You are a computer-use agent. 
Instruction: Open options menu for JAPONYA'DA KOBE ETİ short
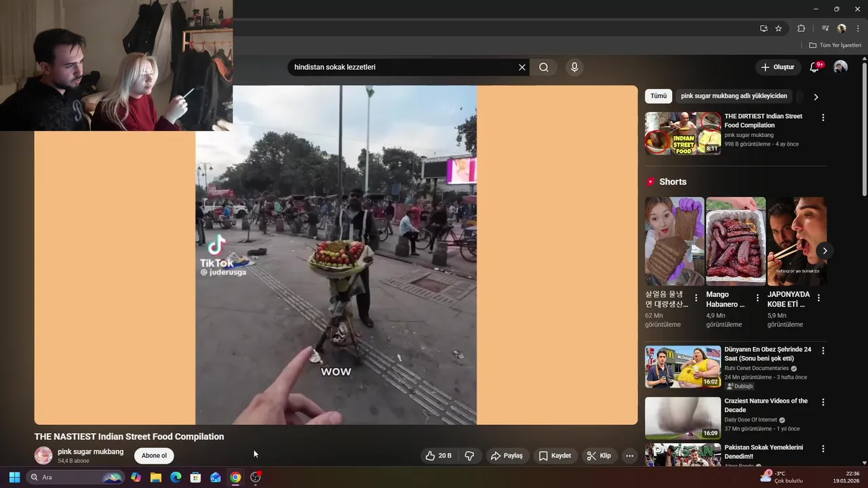tap(818, 298)
